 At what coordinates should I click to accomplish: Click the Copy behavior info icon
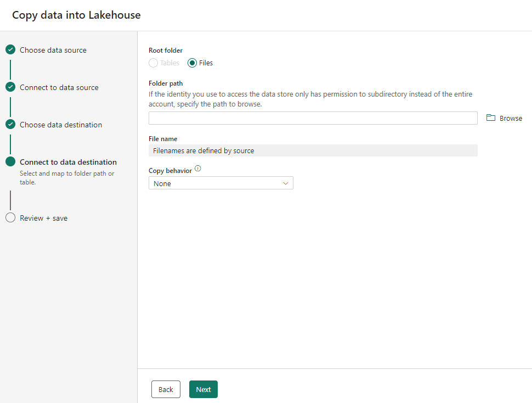[198, 169]
